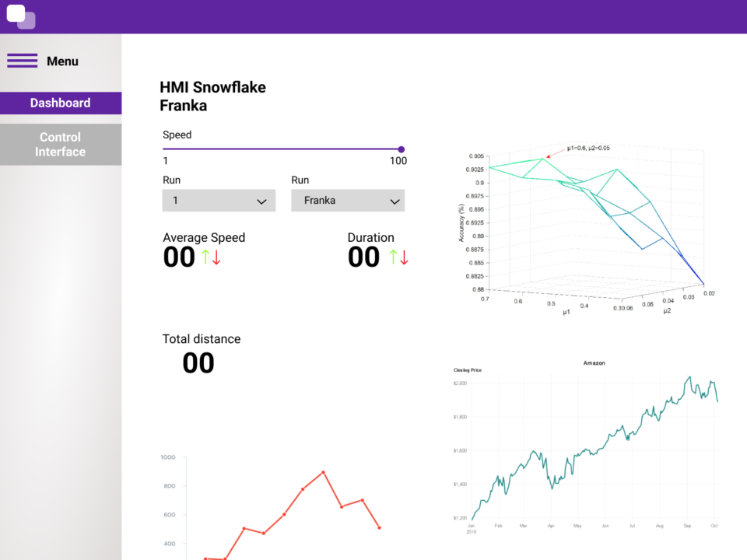Click the app logo in the purple header
Screen dimensions: 747x560
21,16
